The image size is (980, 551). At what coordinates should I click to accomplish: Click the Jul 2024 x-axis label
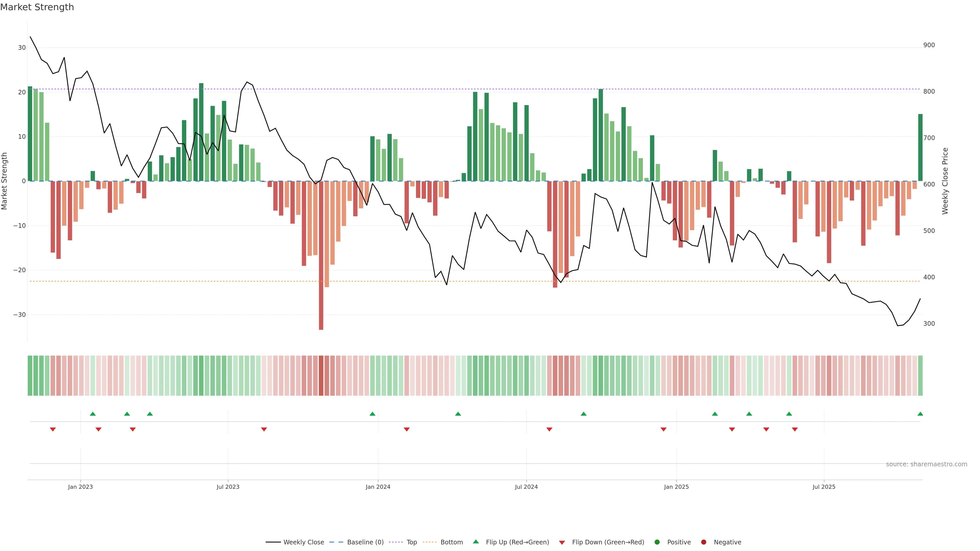click(x=526, y=487)
